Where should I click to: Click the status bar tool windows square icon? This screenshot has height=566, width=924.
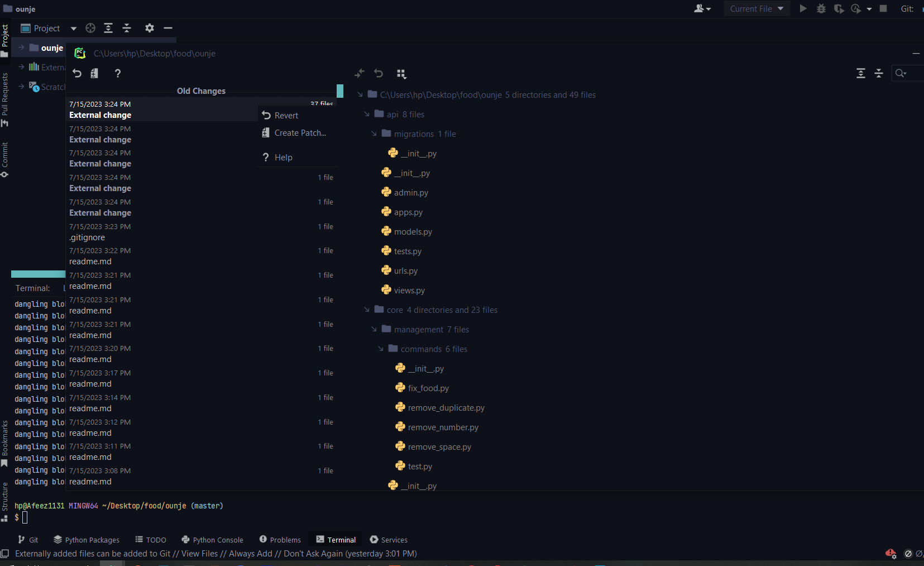click(x=5, y=554)
